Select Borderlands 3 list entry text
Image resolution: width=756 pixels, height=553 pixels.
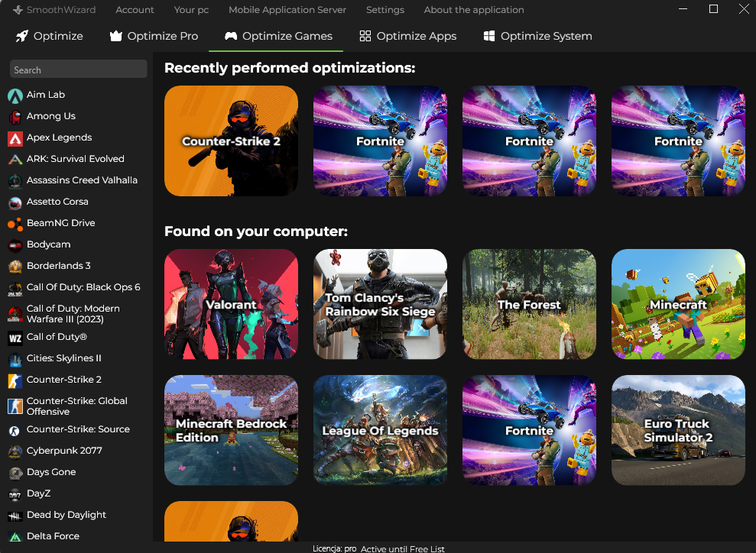tap(59, 266)
